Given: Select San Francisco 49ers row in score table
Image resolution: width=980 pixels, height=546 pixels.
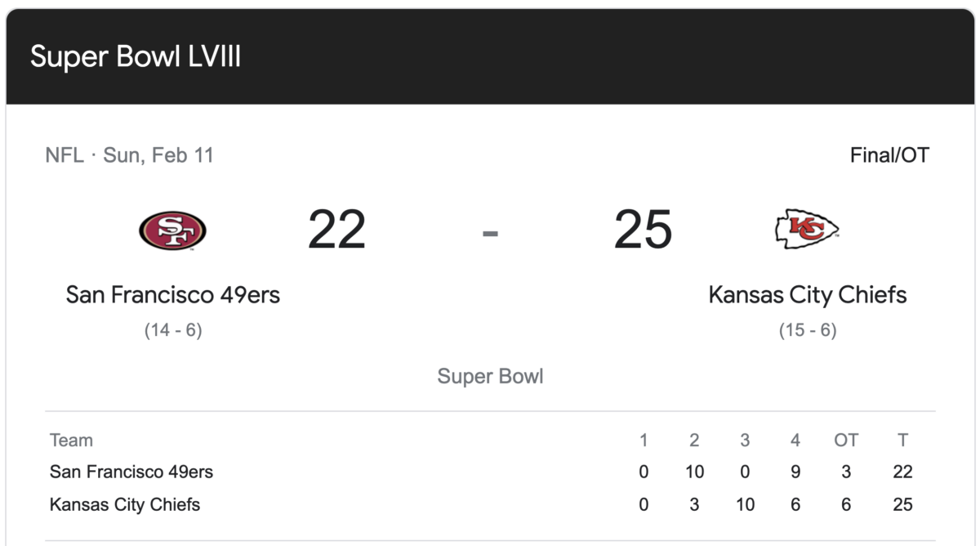Looking at the screenshot, I should (x=490, y=472).
